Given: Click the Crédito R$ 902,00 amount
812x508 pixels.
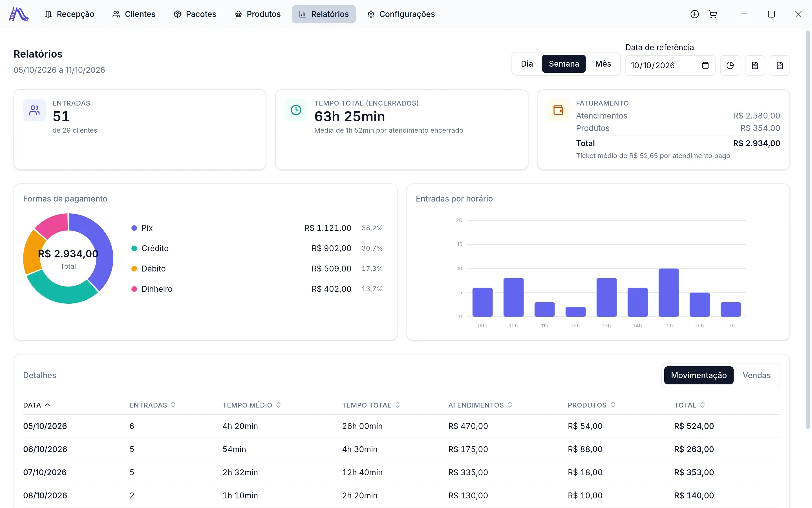Looking at the screenshot, I should [x=332, y=248].
